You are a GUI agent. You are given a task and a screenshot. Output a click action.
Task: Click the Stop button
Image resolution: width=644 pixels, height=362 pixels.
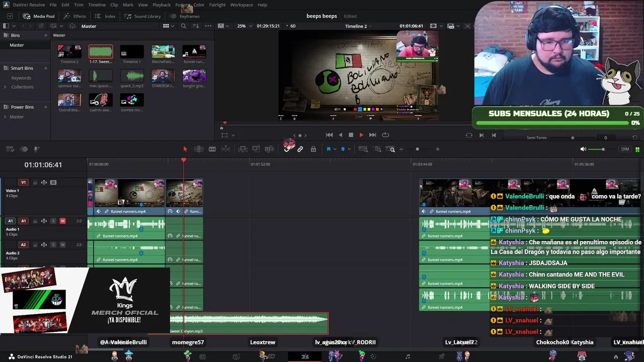(x=351, y=135)
